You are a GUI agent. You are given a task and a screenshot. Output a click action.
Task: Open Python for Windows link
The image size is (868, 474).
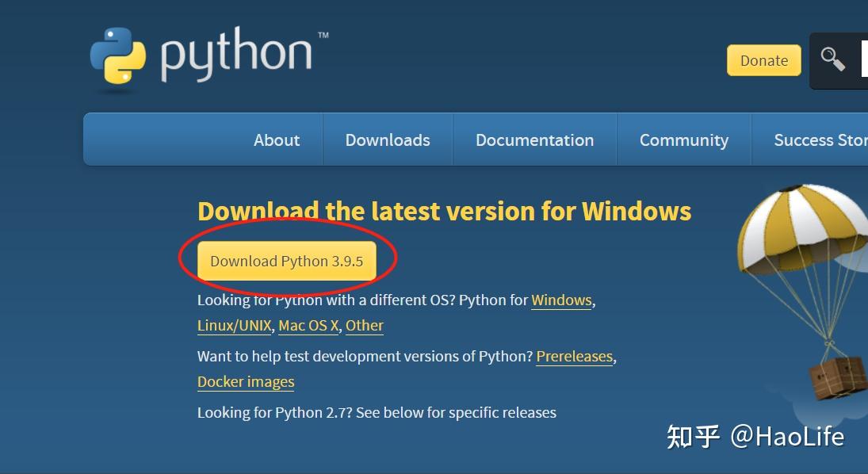(561, 300)
